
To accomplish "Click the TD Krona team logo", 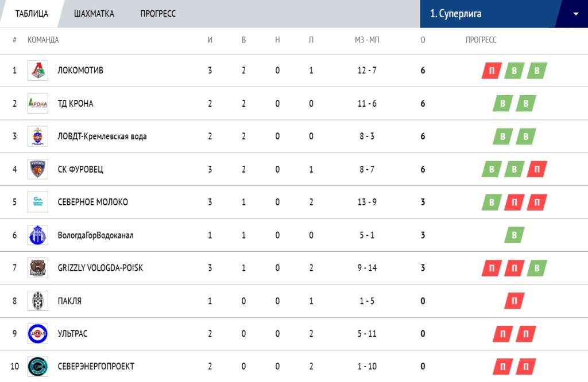I will click(38, 104).
